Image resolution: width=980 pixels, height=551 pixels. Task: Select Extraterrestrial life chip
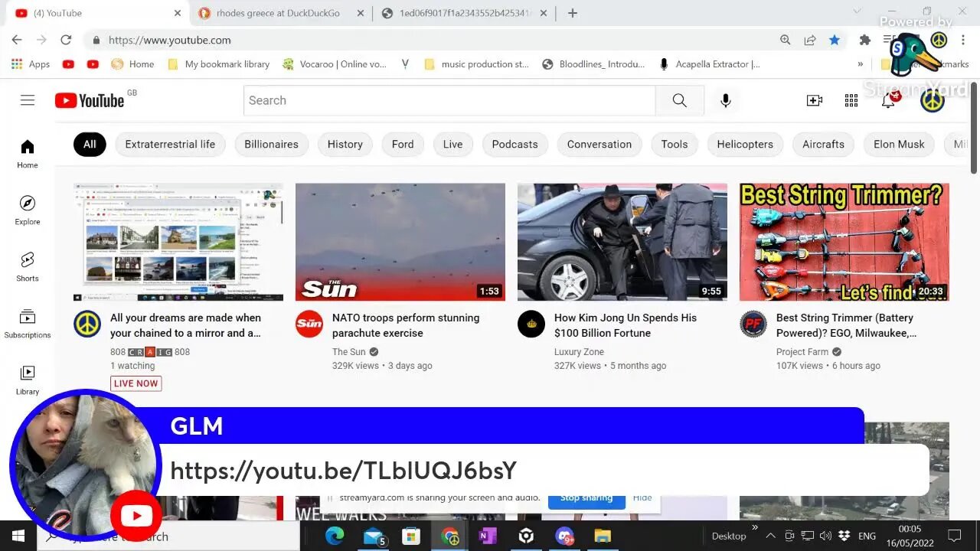pos(170,144)
